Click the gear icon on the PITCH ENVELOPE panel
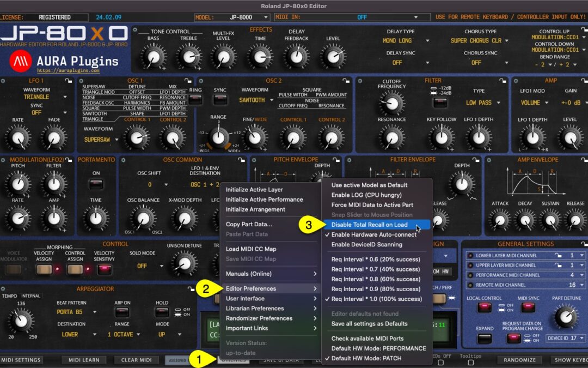This screenshot has width=588, height=368. coord(254,161)
